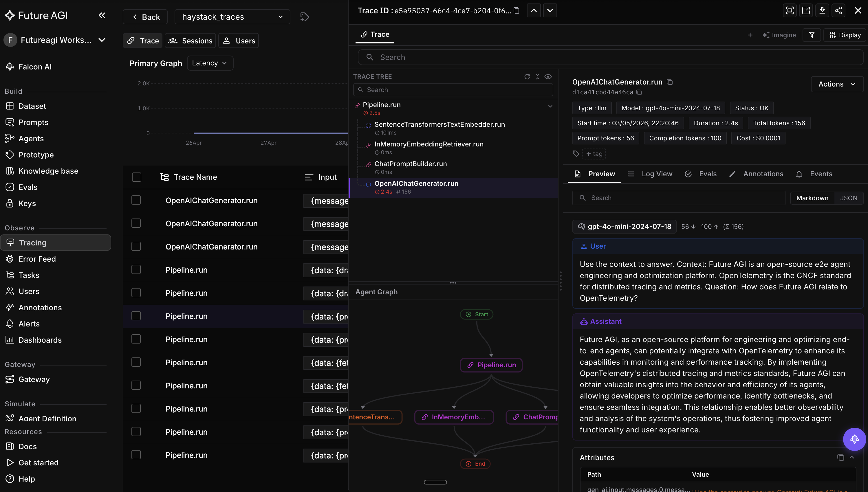Check the second OpenAIChatGenerator.run row checkbox
This screenshot has height=492, width=868.
click(136, 223)
